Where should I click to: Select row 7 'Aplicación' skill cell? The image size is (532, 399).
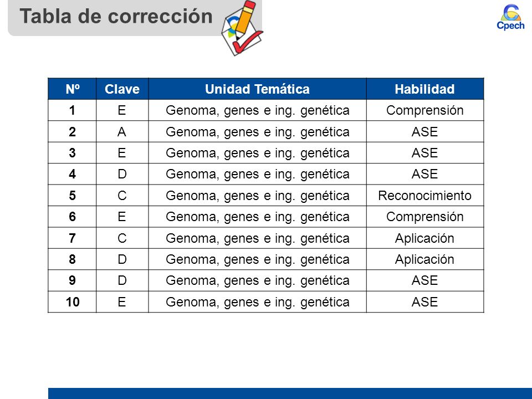tap(425, 238)
